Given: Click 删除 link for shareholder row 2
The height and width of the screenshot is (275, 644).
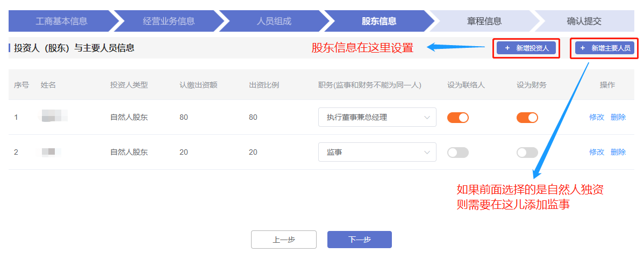Looking at the screenshot, I should pyautogui.click(x=618, y=153).
